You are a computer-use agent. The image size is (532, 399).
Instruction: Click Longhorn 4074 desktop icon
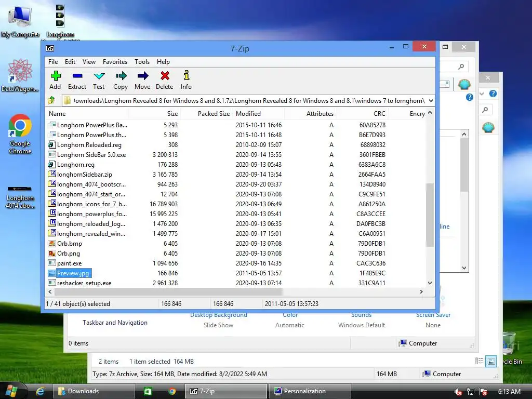point(20,197)
